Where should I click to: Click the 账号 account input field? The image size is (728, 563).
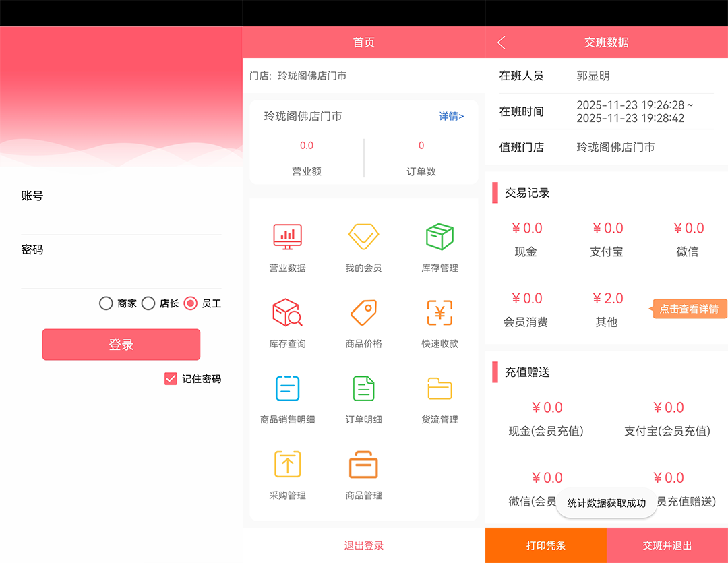coord(121,219)
